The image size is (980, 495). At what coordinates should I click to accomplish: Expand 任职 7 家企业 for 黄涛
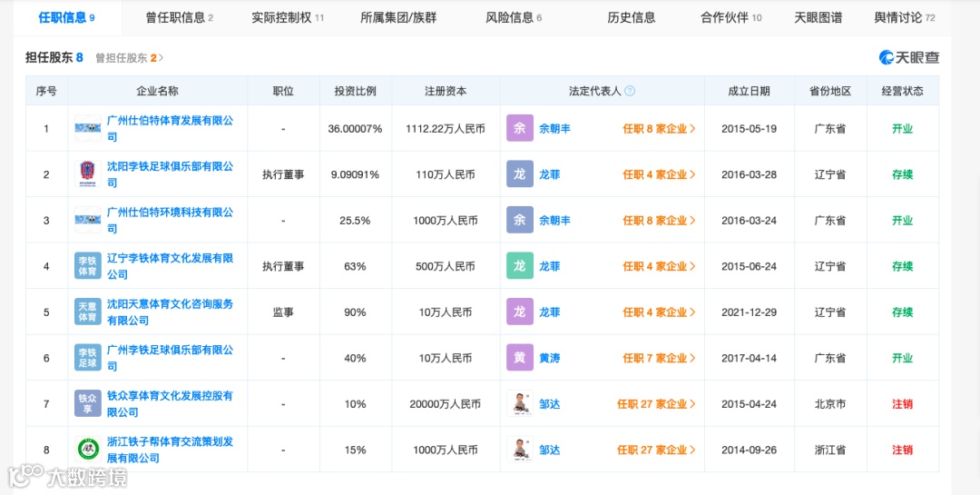[659, 358]
